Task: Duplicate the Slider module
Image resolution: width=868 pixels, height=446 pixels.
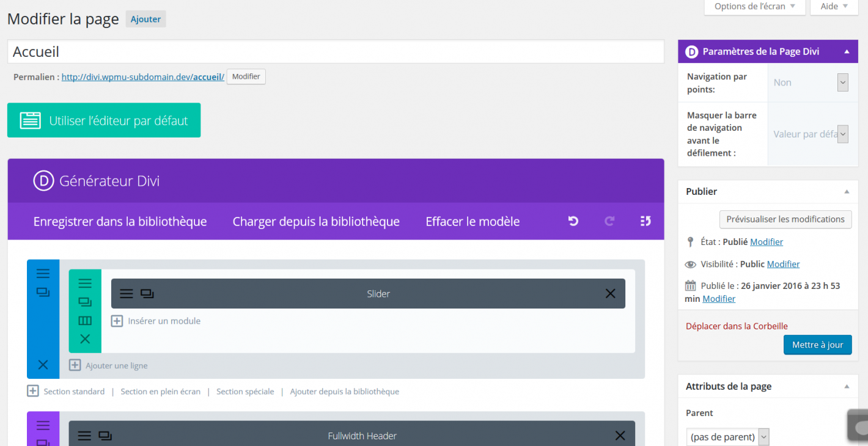Action: 147,294
